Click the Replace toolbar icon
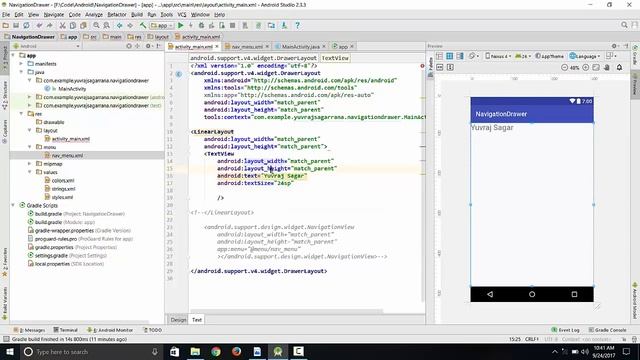640x360 pixels. point(106,25)
